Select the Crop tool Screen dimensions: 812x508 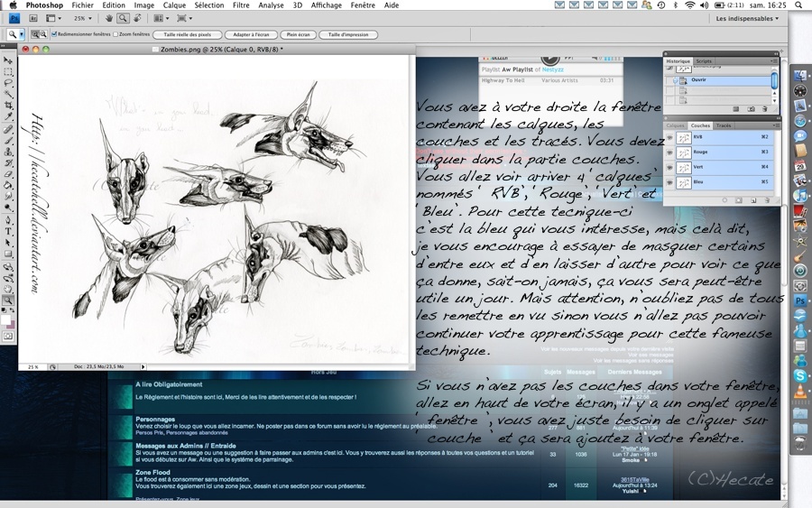(8, 104)
